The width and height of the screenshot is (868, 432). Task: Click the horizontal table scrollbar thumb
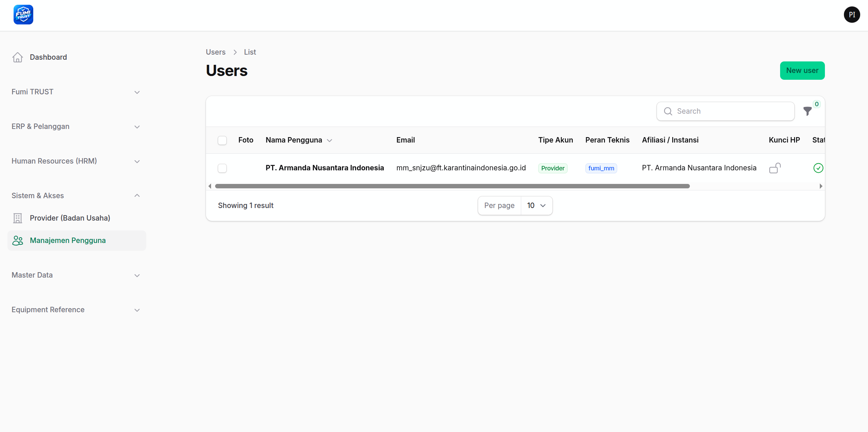452,186
